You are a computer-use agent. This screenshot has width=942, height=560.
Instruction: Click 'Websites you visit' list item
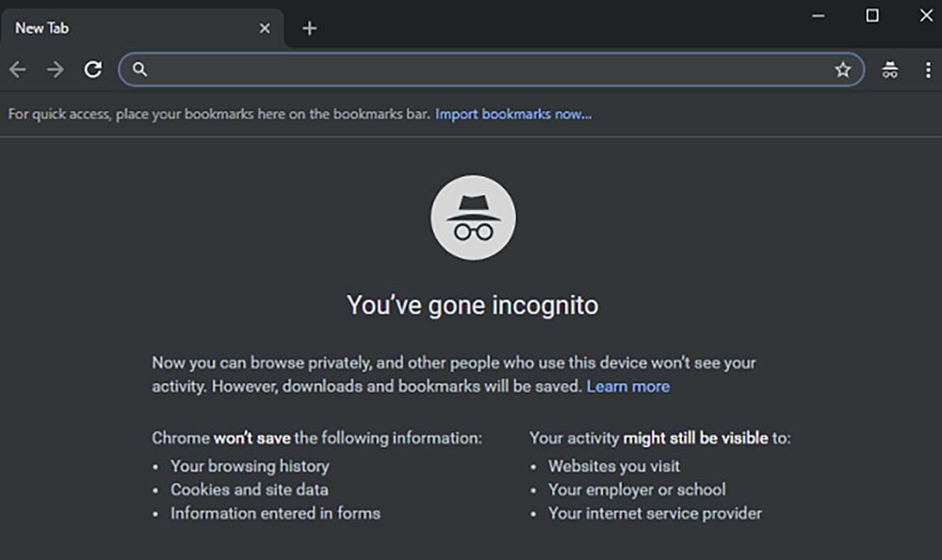614,467
